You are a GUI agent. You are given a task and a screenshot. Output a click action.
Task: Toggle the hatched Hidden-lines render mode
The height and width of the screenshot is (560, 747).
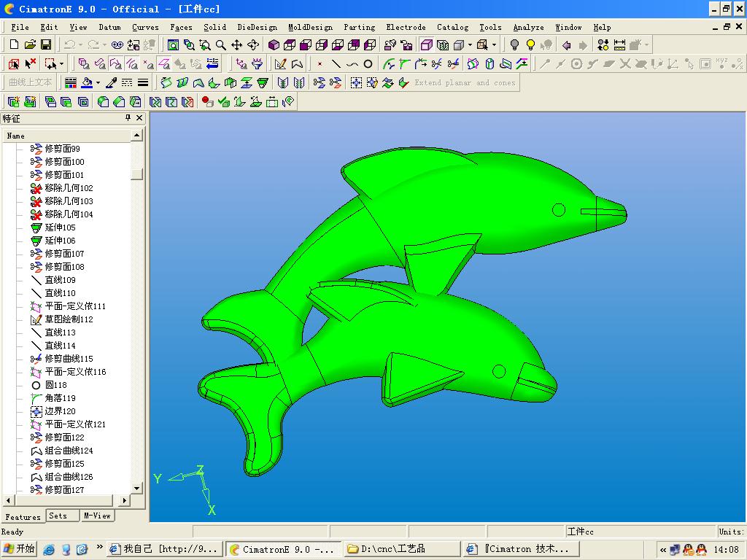tap(443, 44)
